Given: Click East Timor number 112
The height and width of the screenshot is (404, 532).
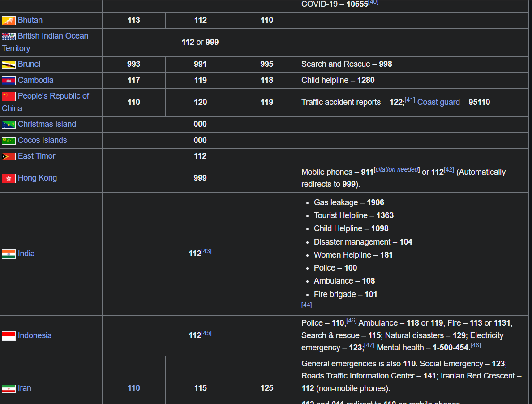Looking at the screenshot, I should pos(200,156).
